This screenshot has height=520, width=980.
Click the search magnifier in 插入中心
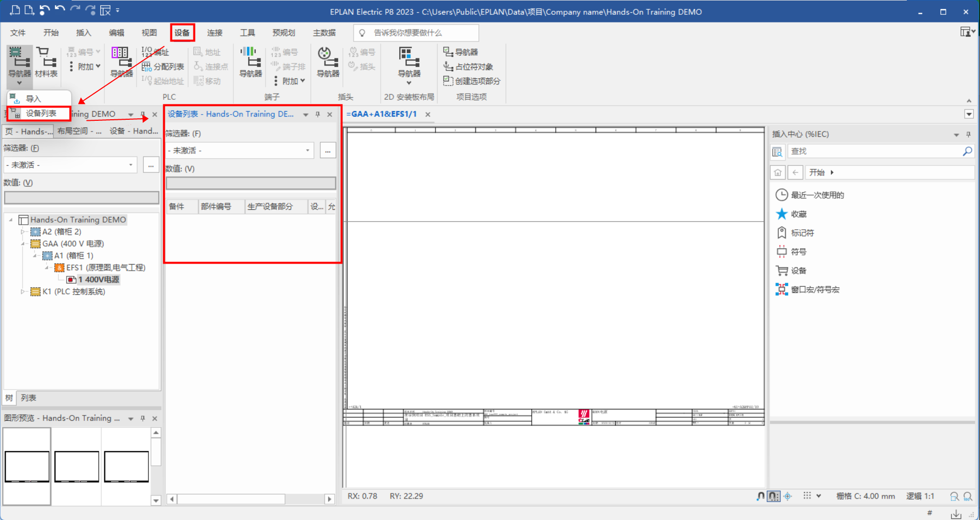pos(967,151)
